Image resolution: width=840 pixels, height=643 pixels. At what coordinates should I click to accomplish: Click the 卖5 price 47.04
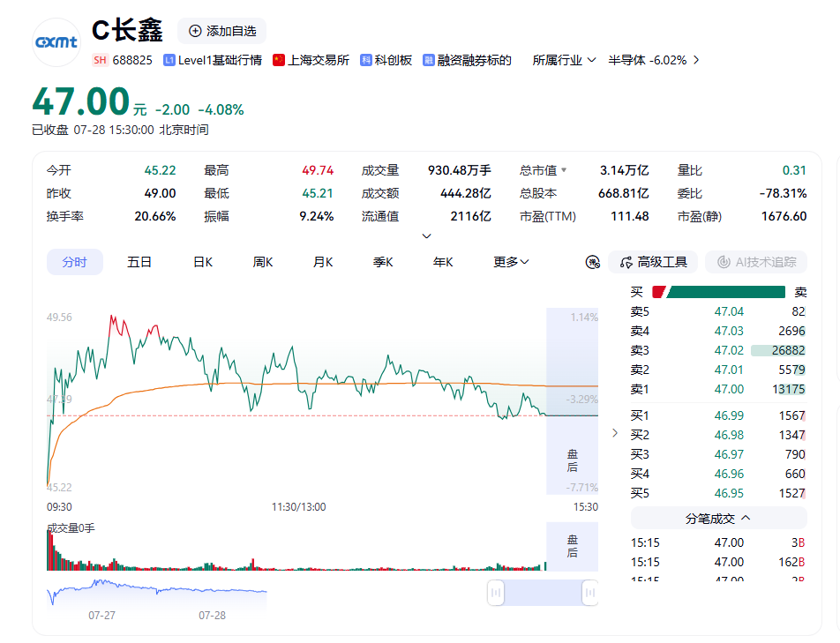[729, 311]
